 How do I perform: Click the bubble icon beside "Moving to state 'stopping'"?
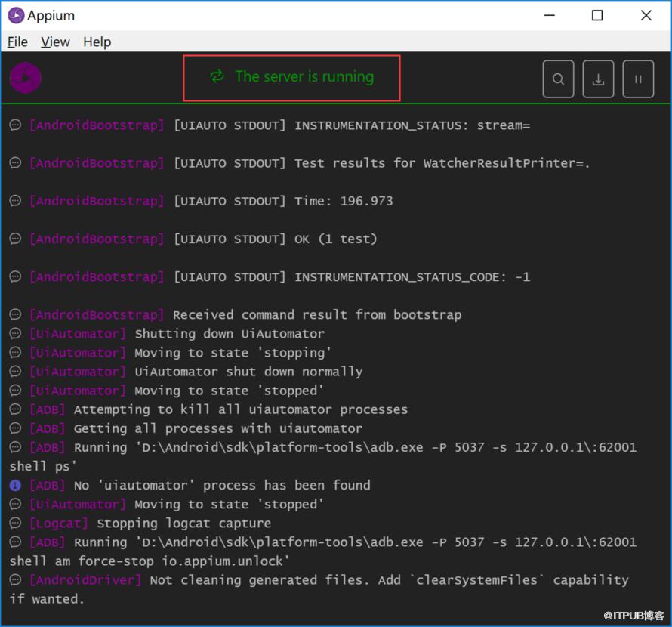click(15, 352)
